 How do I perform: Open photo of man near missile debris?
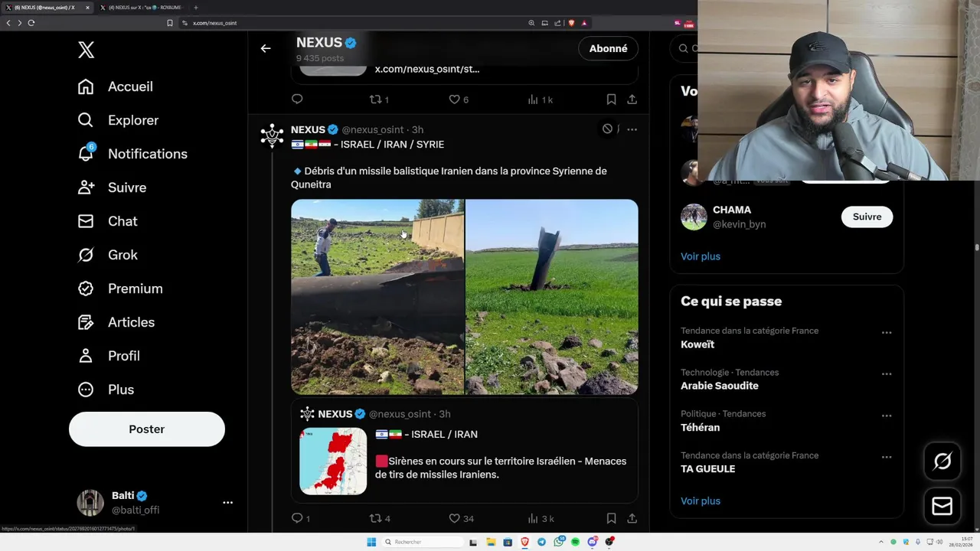click(377, 297)
